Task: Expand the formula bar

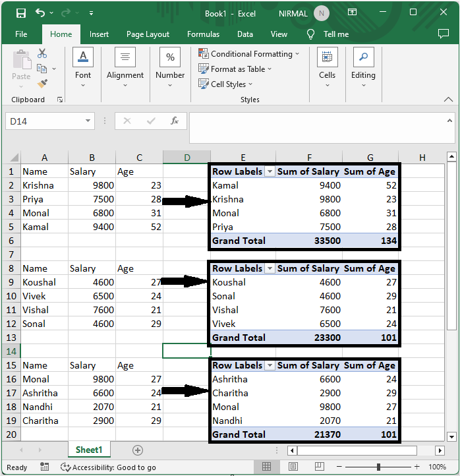Action: tap(449, 121)
